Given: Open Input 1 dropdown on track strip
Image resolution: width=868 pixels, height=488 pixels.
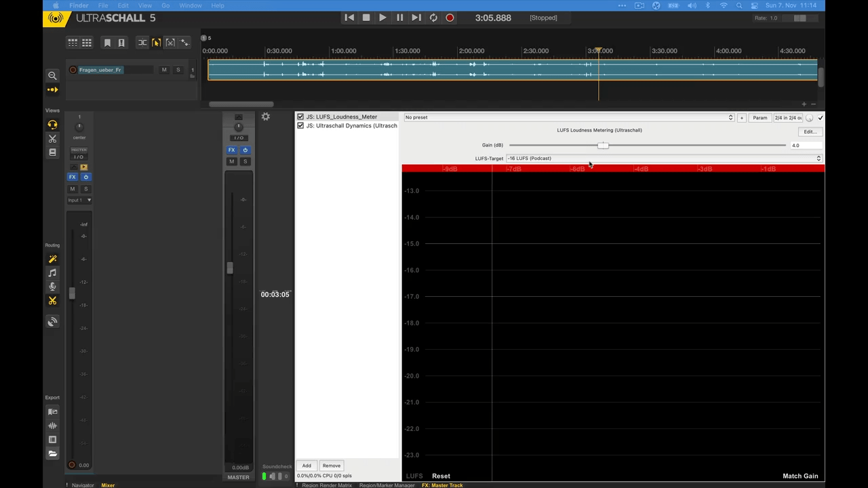Looking at the screenshot, I should click(x=79, y=200).
